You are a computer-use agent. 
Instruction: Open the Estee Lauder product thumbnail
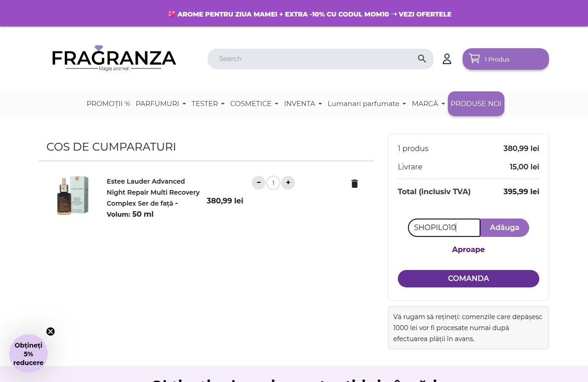point(73,196)
